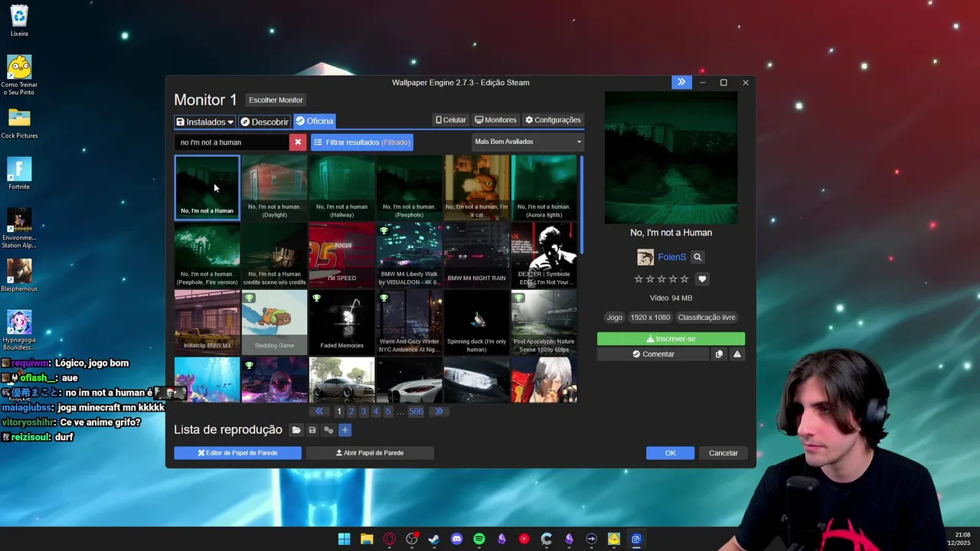Click the Jogo tag

pyautogui.click(x=615, y=318)
